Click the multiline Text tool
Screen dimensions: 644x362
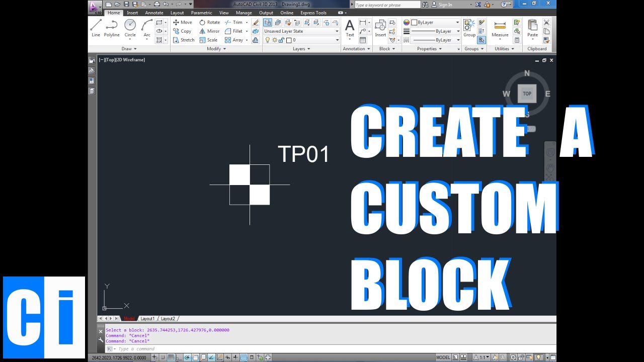point(350,28)
